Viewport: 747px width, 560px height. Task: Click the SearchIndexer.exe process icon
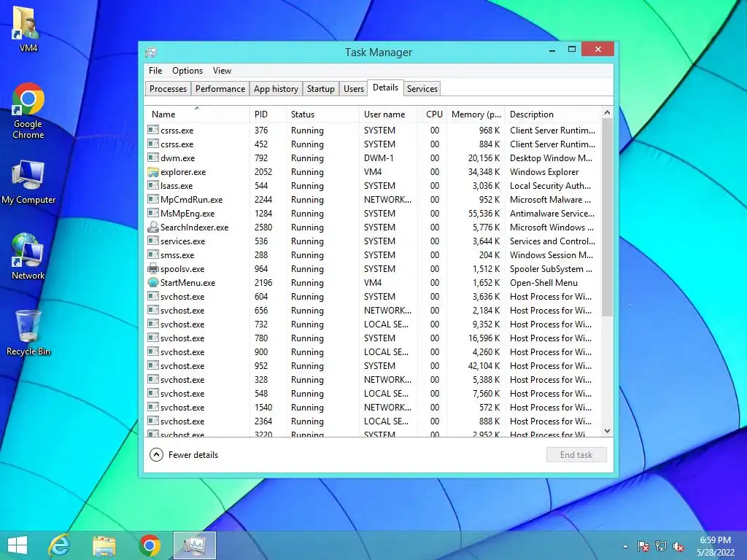pyautogui.click(x=153, y=227)
